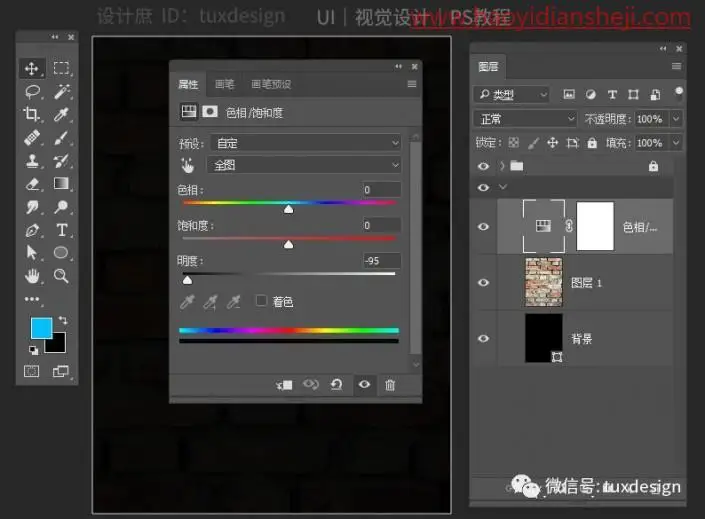705x519 pixels.
Task: Open the extra tools ellipsis menu
Action: click(x=32, y=299)
